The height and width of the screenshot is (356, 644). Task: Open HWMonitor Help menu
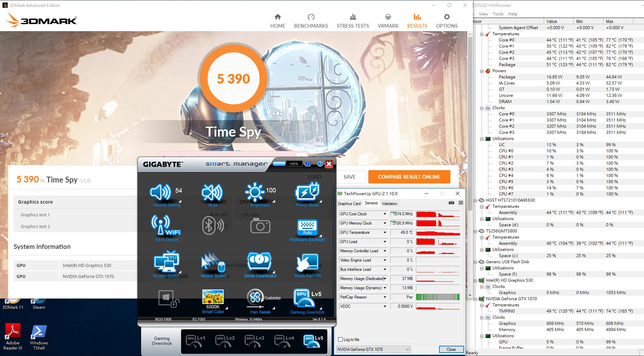[513, 14]
